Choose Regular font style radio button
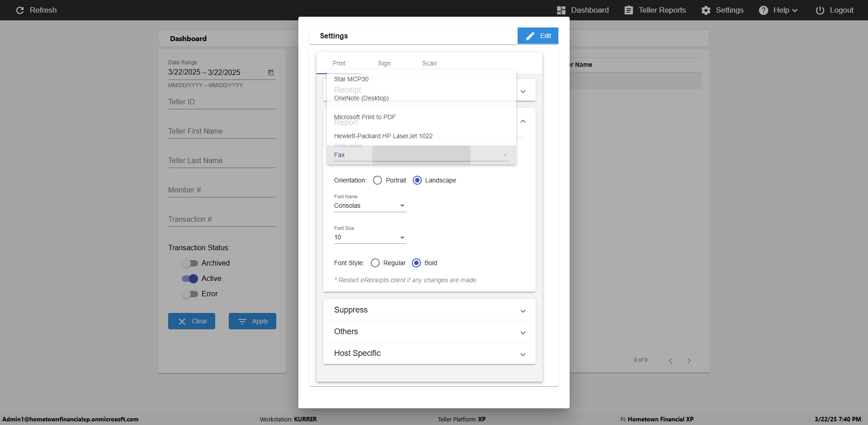868x425 pixels. point(375,263)
